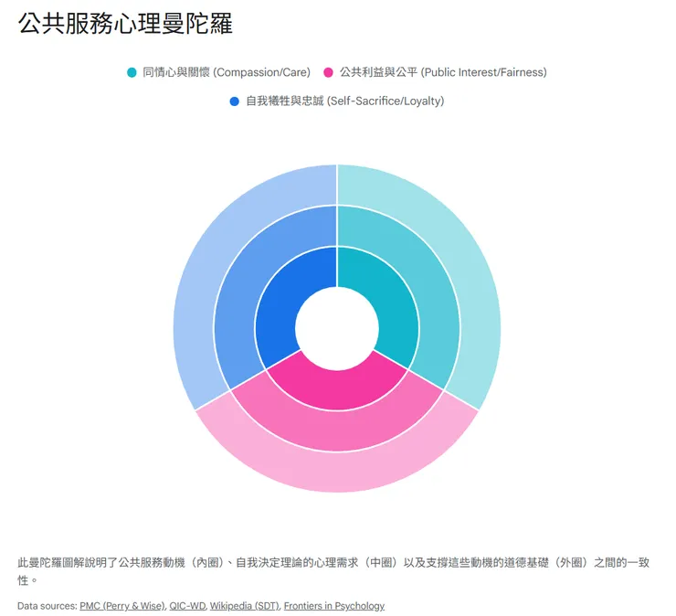
Task: Click the Compassion/Care legend label
Action: (x=227, y=72)
